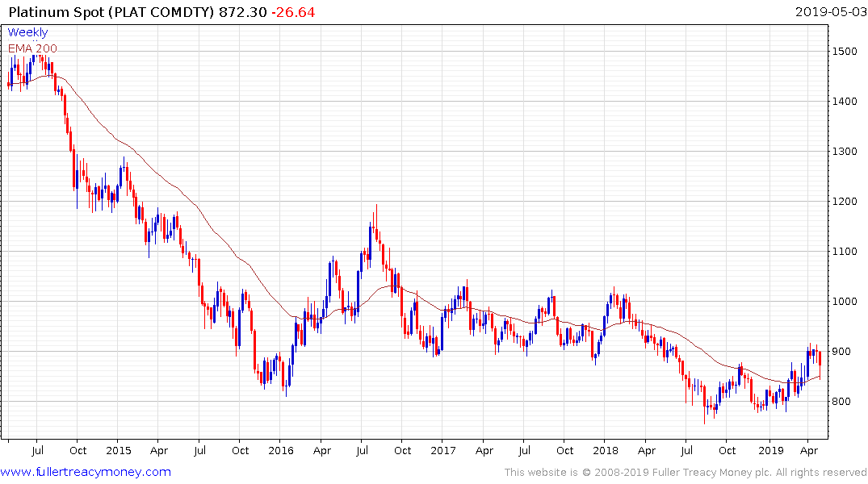This screenshot has height=484, width=868.
Task: Click the August 2018 low candle near 760
Action: (x=705, y=404)
